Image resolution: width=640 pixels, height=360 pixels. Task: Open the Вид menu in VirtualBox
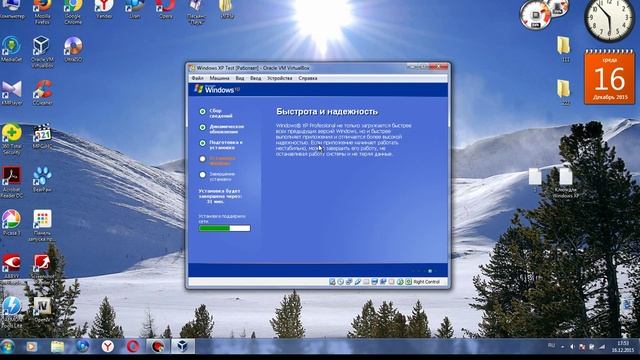(240, 78)
